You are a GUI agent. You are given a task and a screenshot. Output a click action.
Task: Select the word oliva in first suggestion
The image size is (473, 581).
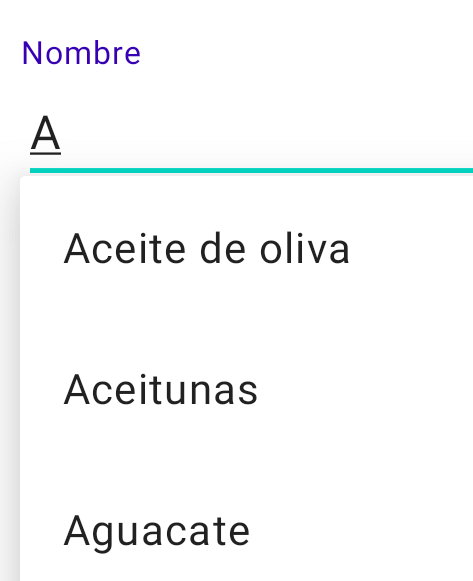304,248
